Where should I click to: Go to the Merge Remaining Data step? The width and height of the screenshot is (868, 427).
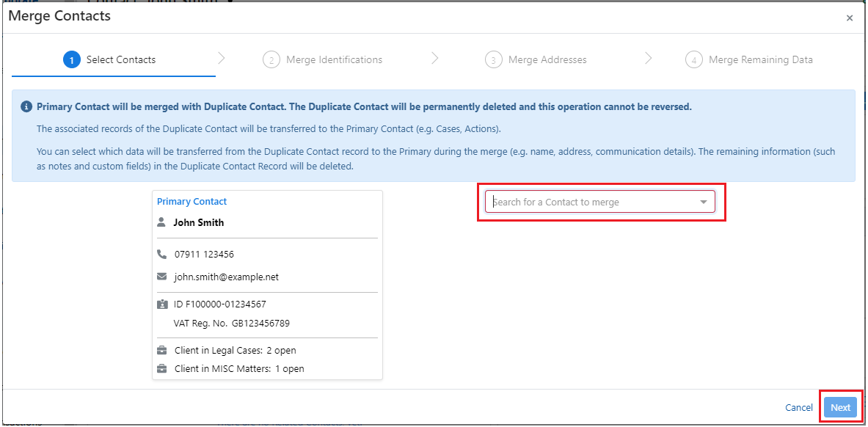(760, 60)
